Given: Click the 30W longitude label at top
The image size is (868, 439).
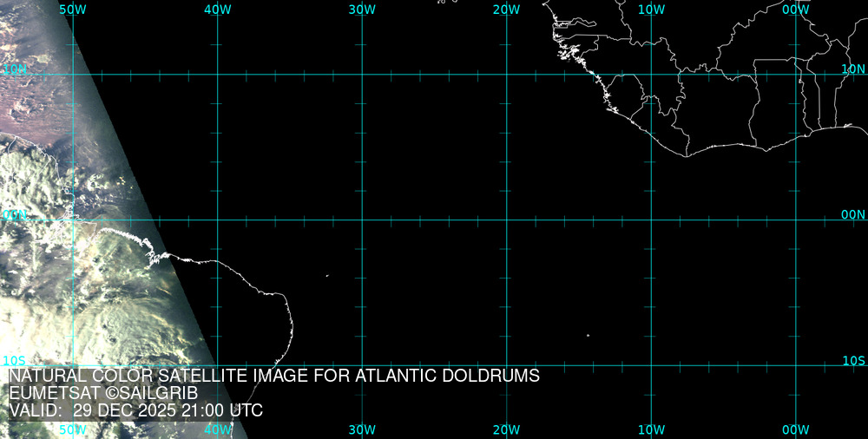Looking at the screenshot, I should (x=362, y=9).
